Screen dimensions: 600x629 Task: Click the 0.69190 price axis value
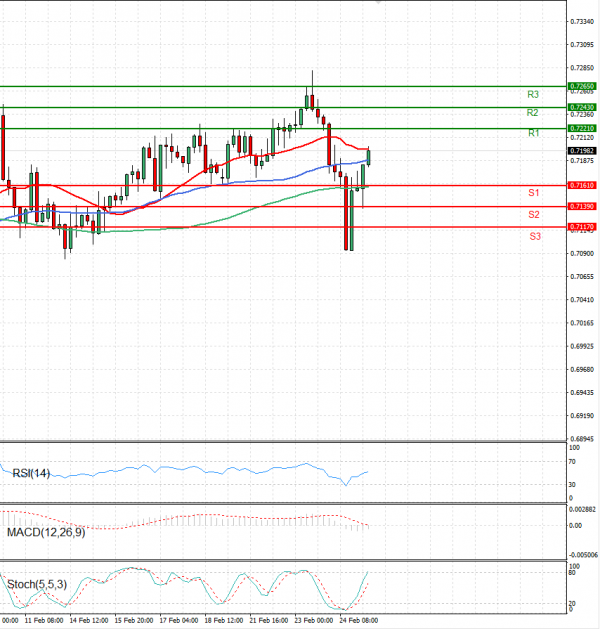(x=582, y=416)
